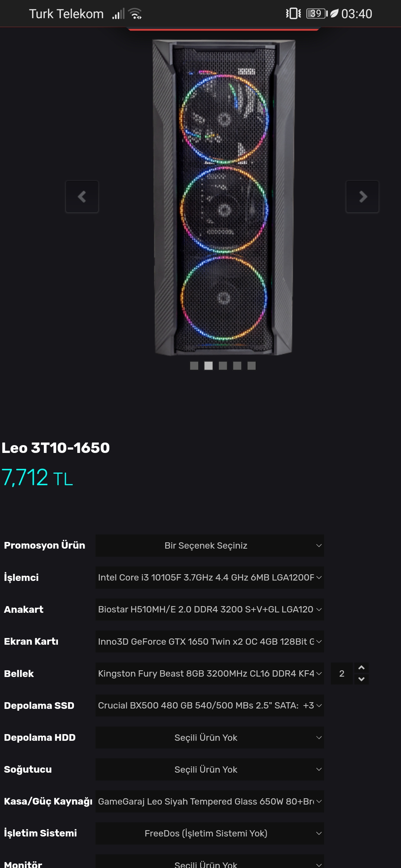Viewport: 401px width, 868px height.
Task: Open the İşletim Sistemi dropdown
Action: click(x=210, y=834)
